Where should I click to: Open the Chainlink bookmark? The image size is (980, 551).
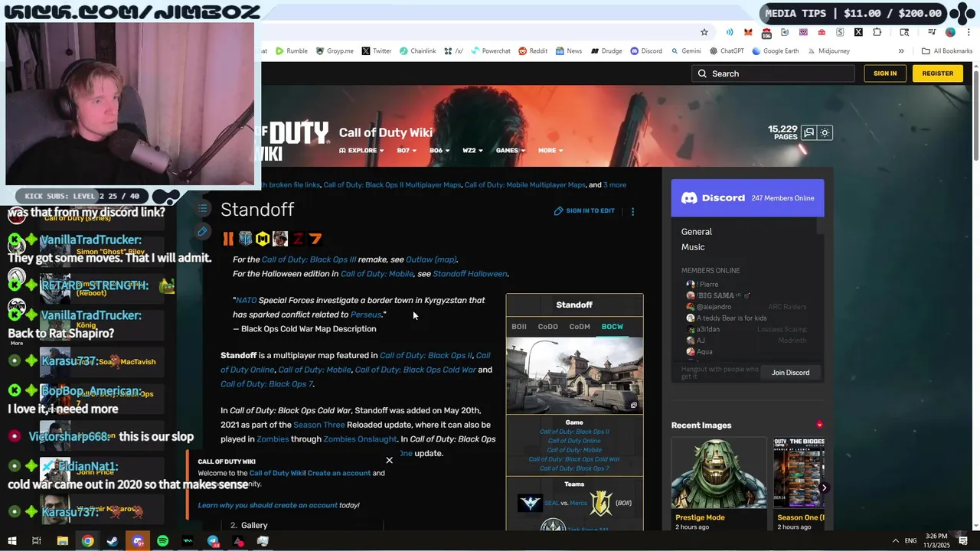point(417,51)
